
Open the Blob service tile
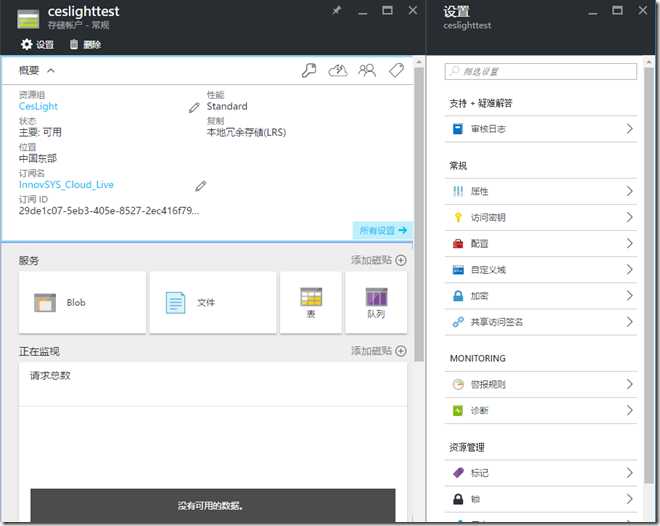82,303
